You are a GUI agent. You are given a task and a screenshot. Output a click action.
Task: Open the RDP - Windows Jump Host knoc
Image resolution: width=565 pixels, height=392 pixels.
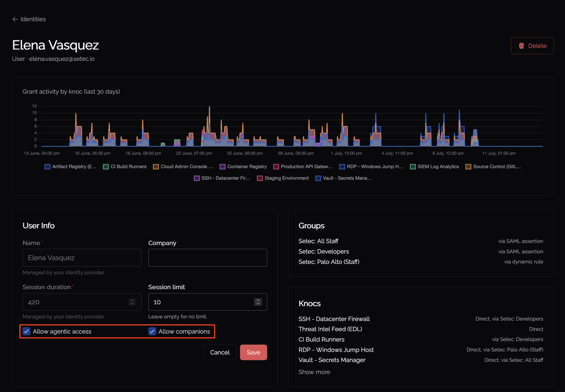[x=336, y=350]
